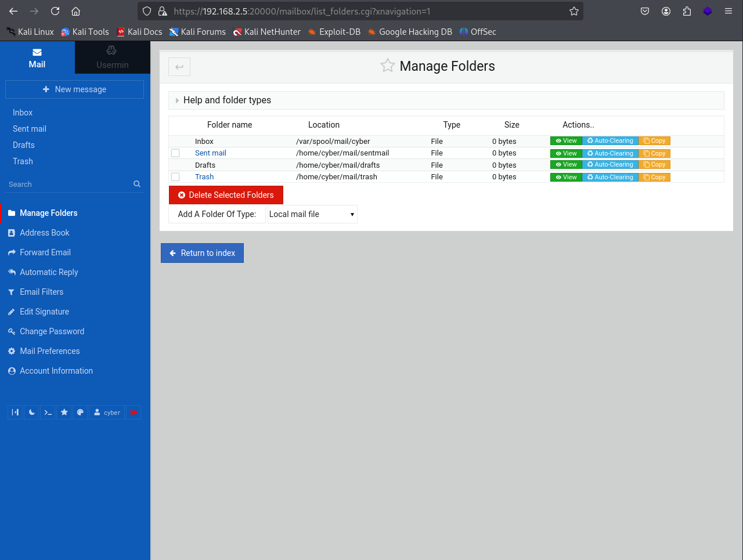Click the red logout icon

(134, 413)
